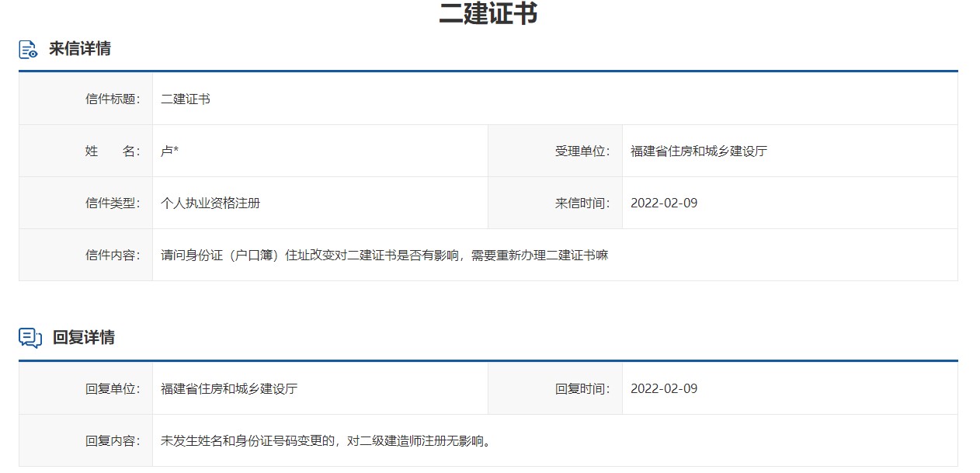Click the 姓名 field label

pyautogui.click(x=113, y=151)
